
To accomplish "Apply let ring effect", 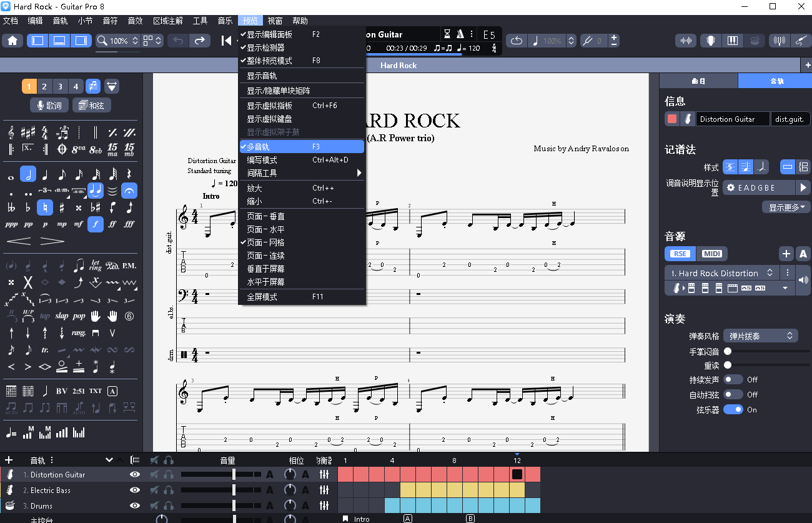I will [x=96, y=266].
